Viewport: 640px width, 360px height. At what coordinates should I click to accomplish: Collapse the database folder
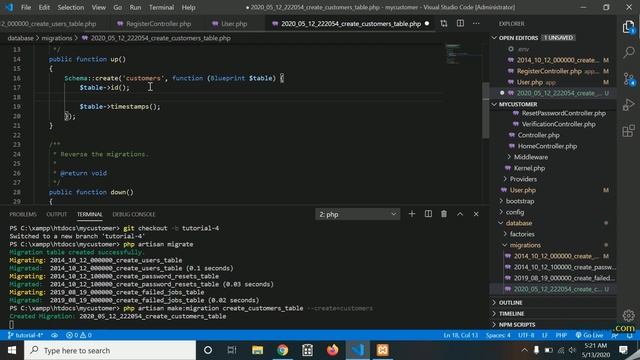pyautogui.click(x=519, y=223)
